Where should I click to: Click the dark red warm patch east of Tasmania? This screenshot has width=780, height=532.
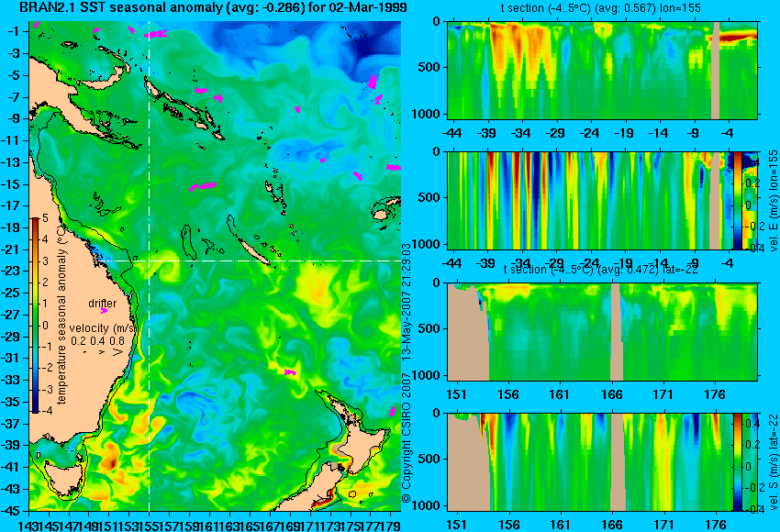coord(109,463)
